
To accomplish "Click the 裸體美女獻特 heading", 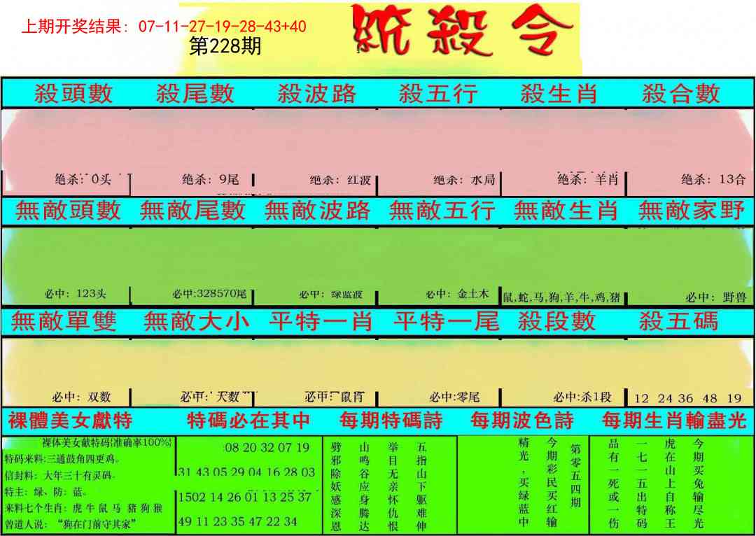I will tap(70, 421).
